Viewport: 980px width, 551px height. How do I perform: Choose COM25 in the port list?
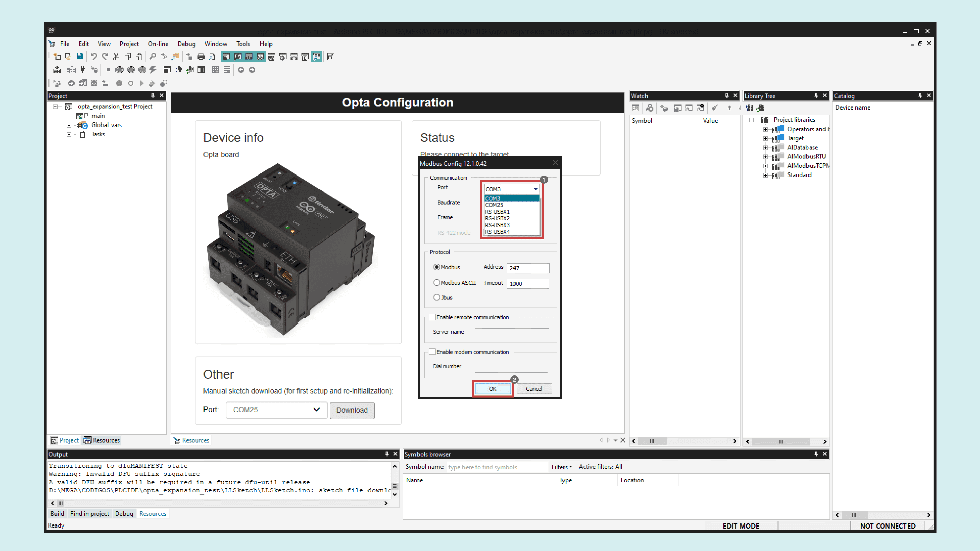494,205
